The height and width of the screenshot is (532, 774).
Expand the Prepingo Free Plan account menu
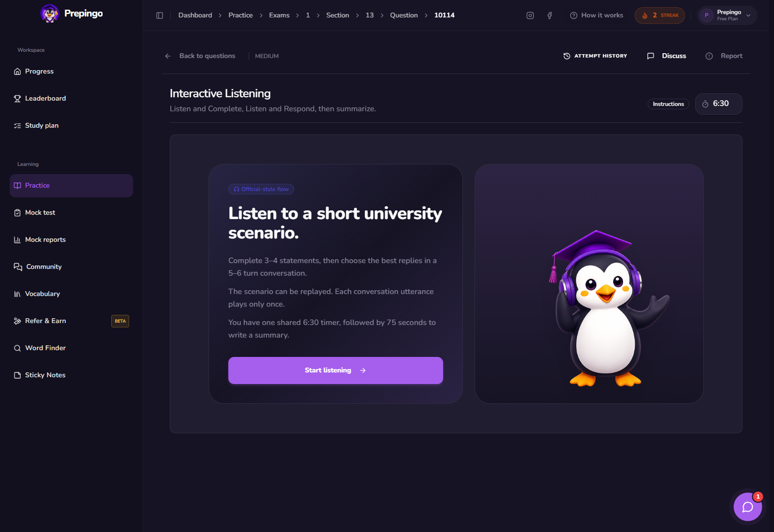click(x=727, y=15)
